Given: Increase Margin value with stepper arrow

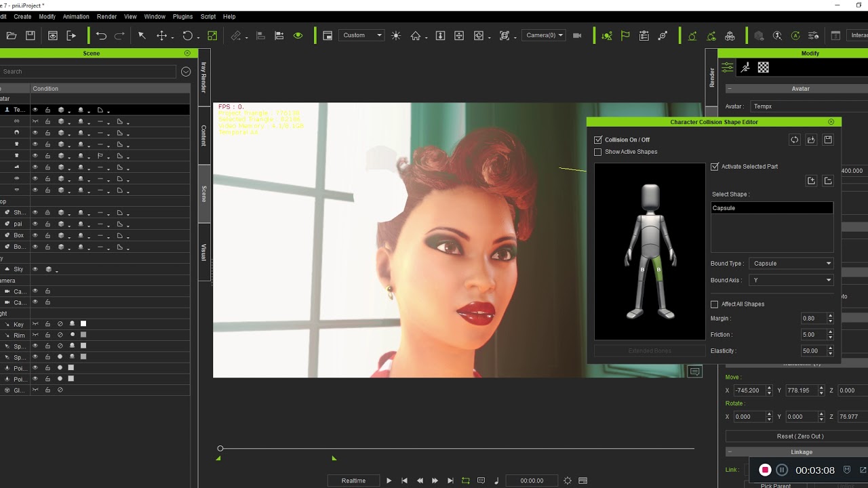Looking at the screenshot, I should (830, 316).
